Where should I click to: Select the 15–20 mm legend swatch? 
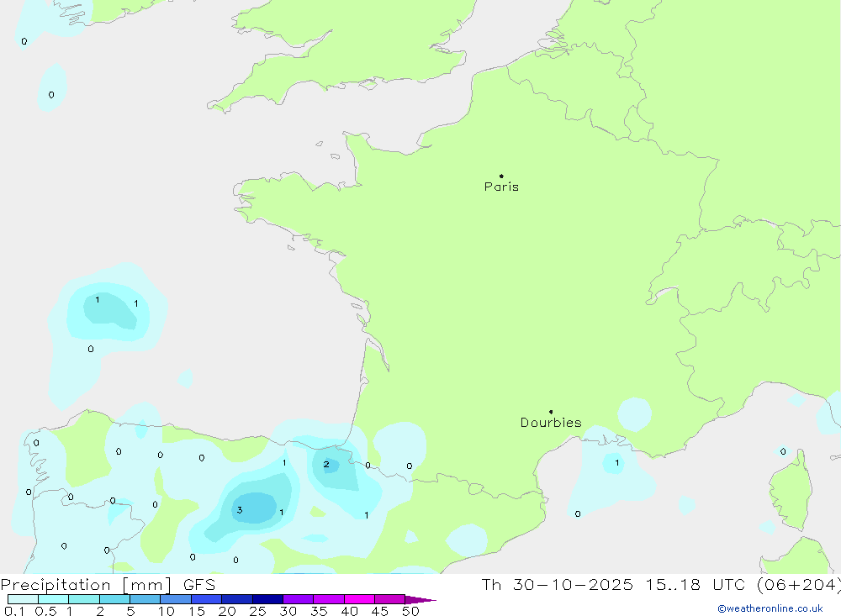207,599
